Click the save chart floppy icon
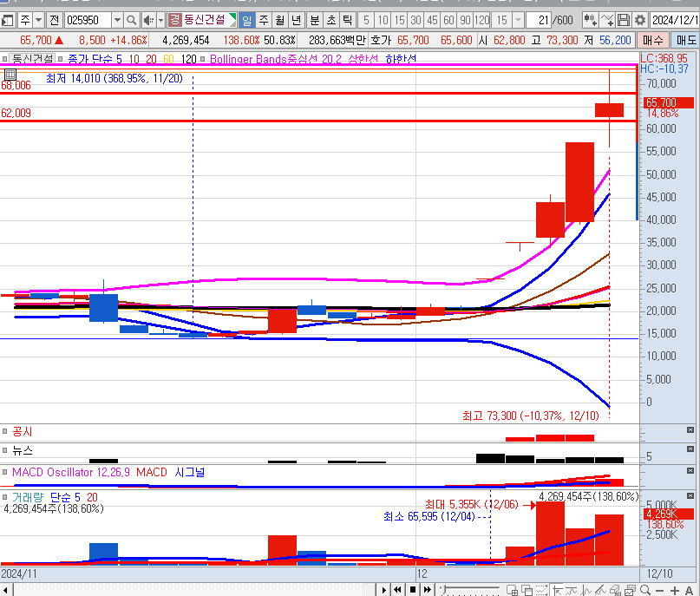Image resolution: width=700 pixels, height=596 pixels. pyautogui.click(x=624, y=20)
